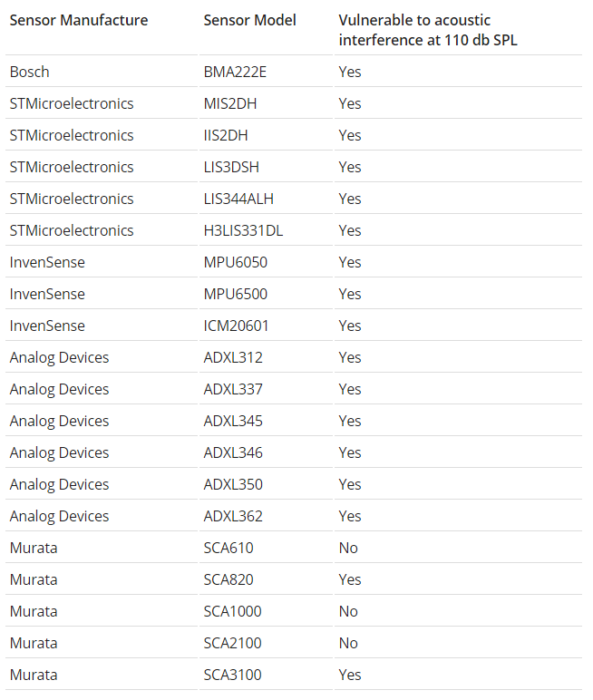Click the MPU6500 model cell
593x700 pixels.
[236, 294]
